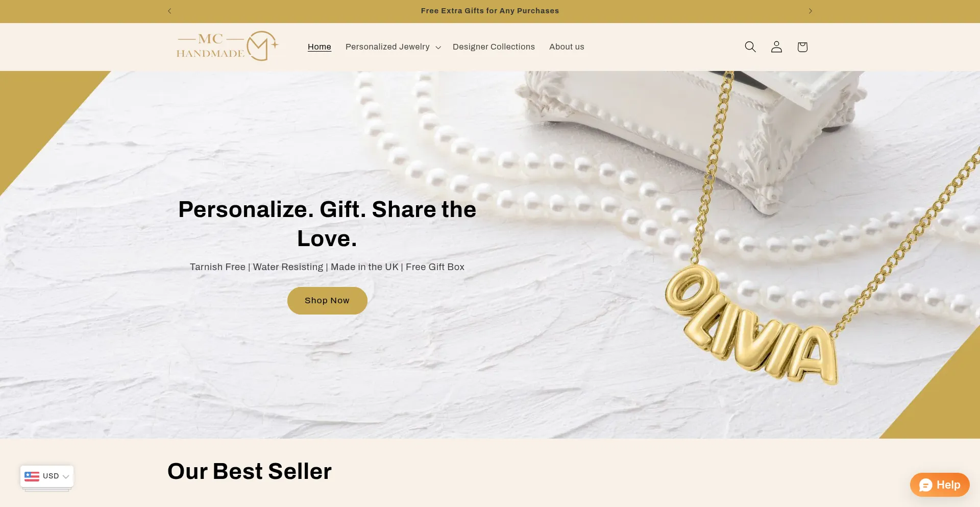980x507 pixels.
Task: Click the Tarnish Free tagline text
Action: pos(327,267)
